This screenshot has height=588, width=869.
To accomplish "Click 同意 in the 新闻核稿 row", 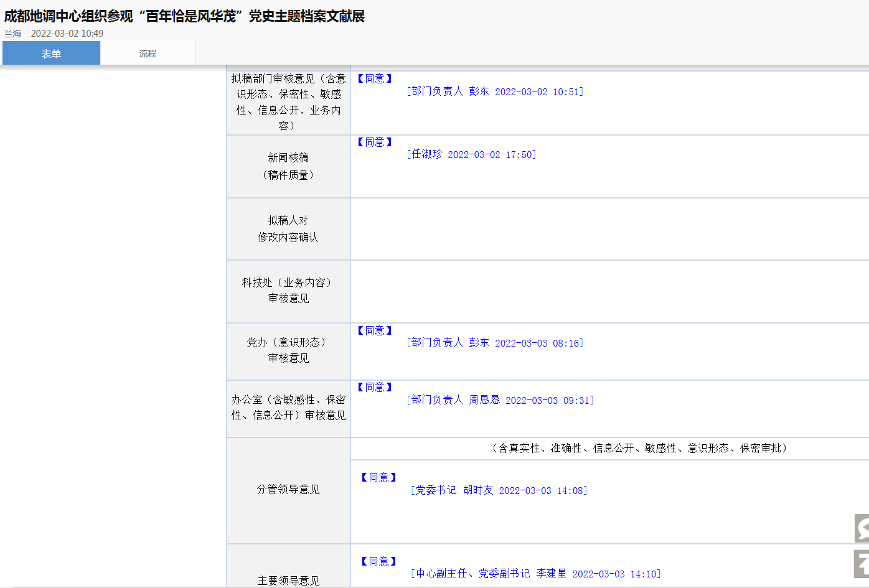I will (x=375, y=142).
